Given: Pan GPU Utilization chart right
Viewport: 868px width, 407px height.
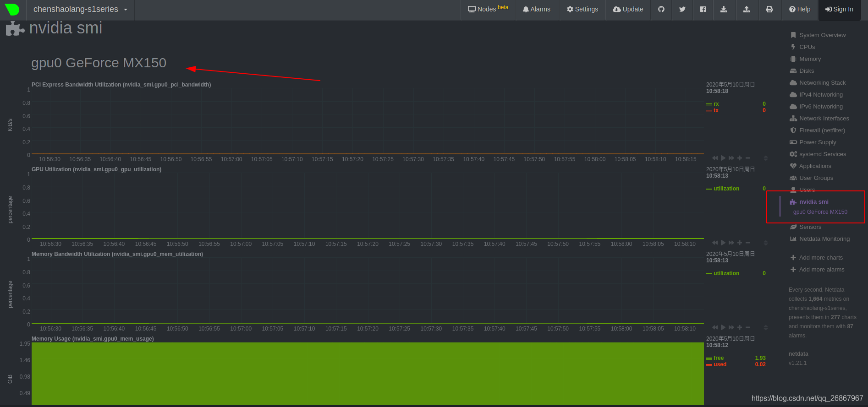Looking at the screenshot, I should pos(731,243).
